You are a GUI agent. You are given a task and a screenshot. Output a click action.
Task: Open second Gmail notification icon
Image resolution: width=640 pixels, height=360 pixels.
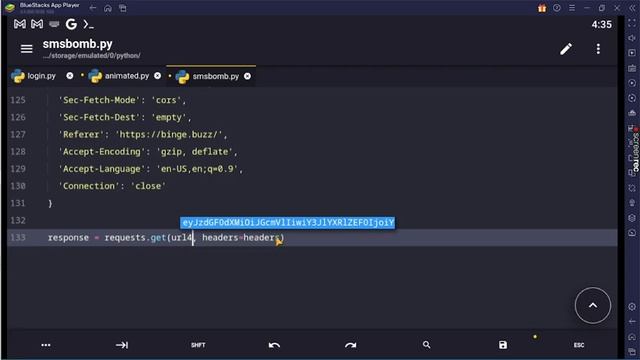[x=37, y=24]
